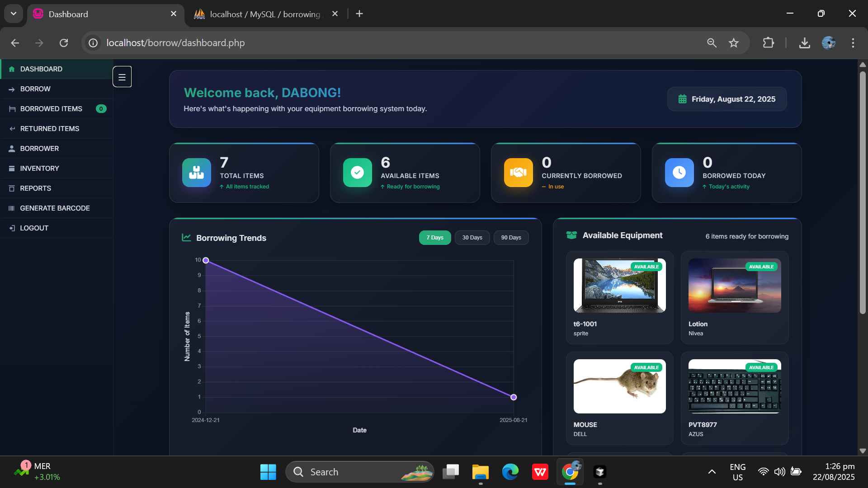Viewport: 868px width, 488px height.
Task: Open Borrowed Items in sidebar
Action: (51, 109)
